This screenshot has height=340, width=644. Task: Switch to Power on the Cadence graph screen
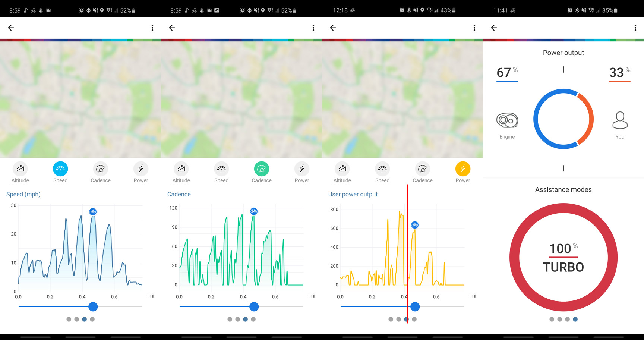(x=302, y=169)
